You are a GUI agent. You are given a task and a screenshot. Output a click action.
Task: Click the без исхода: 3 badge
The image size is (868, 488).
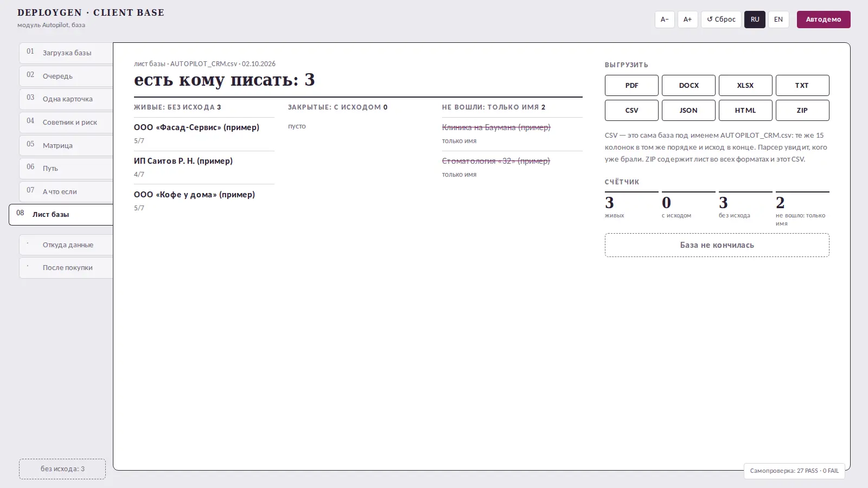(62, 469)
